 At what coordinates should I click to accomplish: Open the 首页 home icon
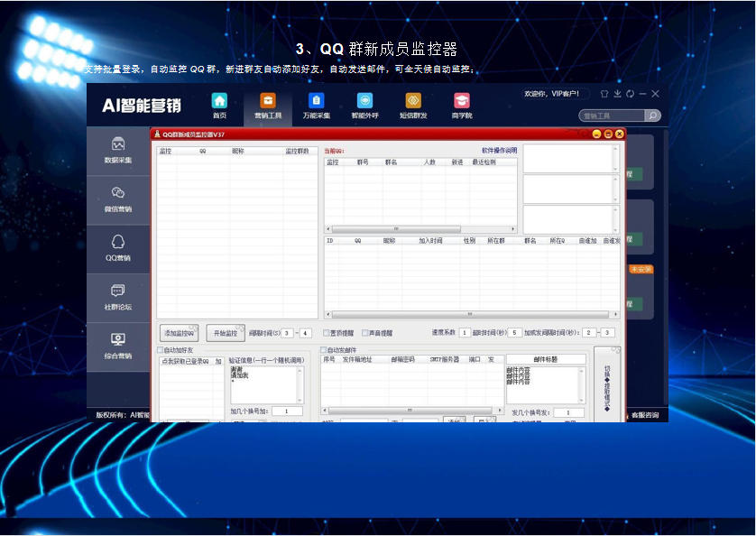coord(219,101)
